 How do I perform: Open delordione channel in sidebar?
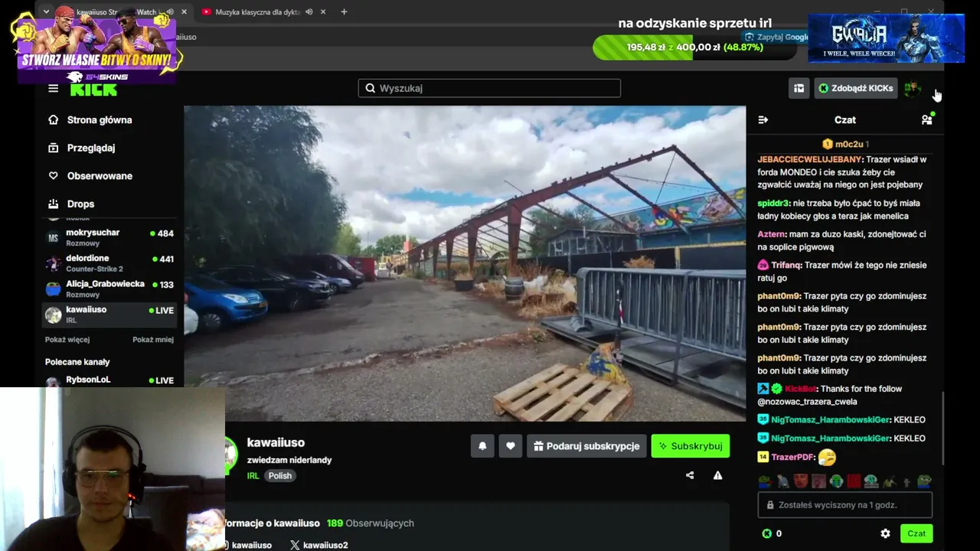click(x=109, y=263)
